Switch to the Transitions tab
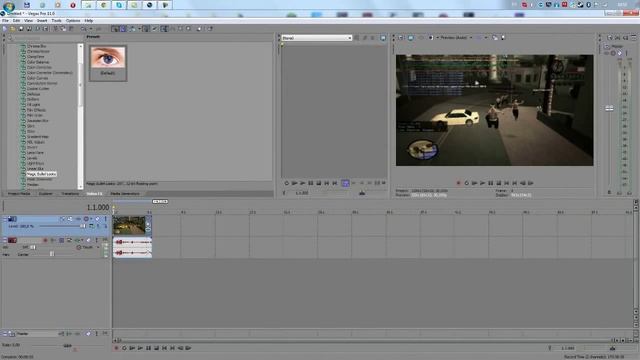640x360 pixels. point(70,193)
